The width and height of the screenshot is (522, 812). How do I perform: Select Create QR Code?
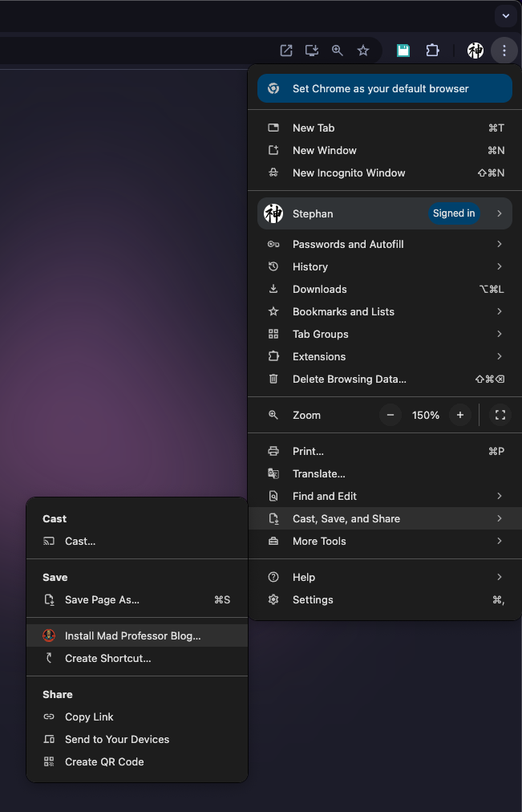(137, 761)
